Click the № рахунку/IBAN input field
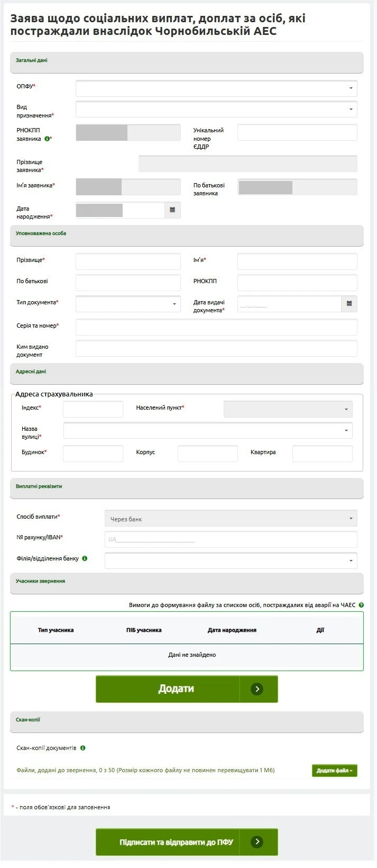 click(x=231, y=539)
